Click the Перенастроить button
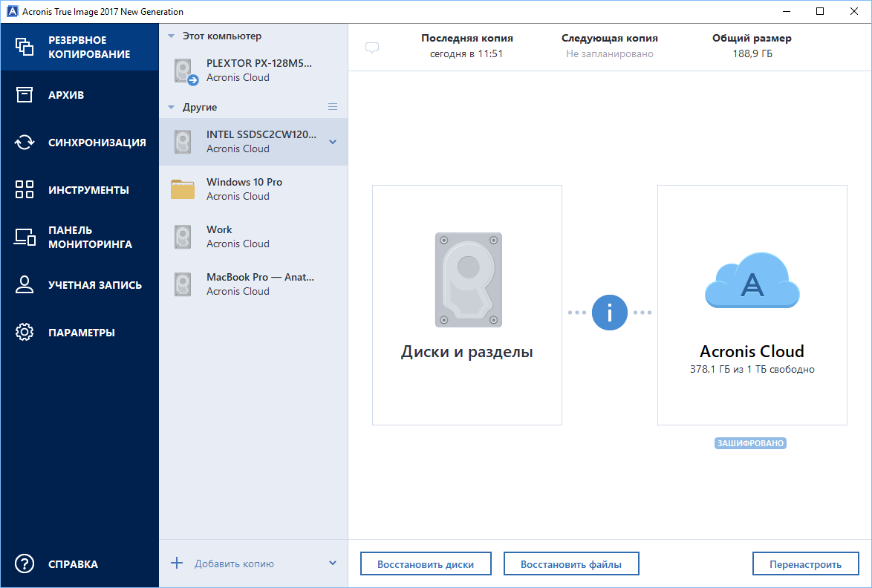Image resolution: width=872 pixels, height=588 pixels. [805, 563]
